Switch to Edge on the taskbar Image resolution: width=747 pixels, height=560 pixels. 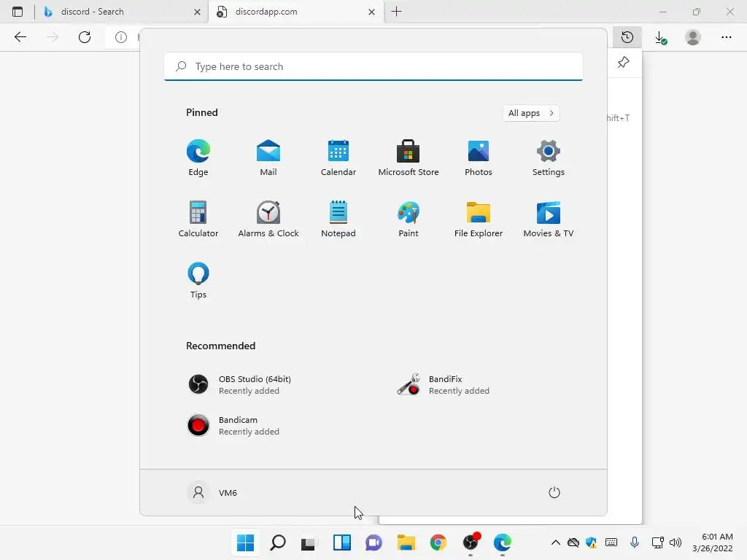click(x=503, y=542)
